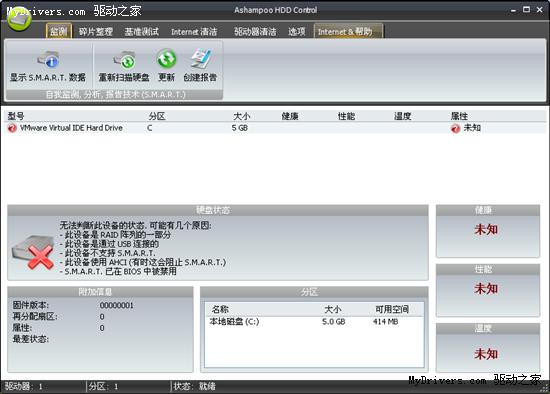550x394 pixels.
Task: Click the 附加信息 panel header
Action: [x=100, y=292]
